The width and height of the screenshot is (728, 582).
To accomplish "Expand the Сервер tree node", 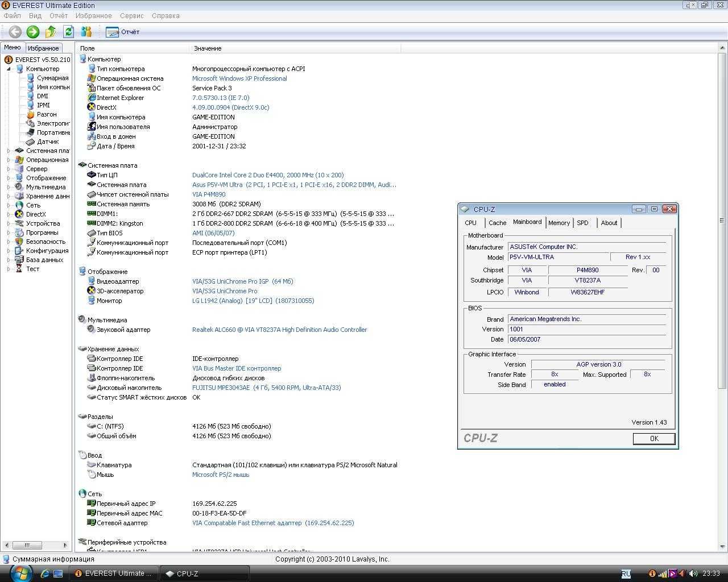I will pyautogui.click(x=9, y=169).
